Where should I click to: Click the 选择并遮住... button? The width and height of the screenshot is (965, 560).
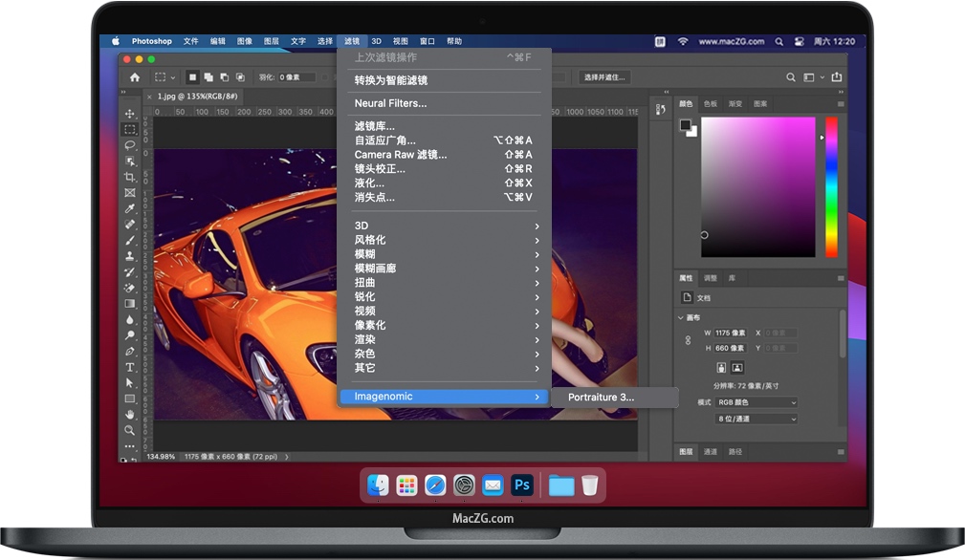click(x=603, y=77)
